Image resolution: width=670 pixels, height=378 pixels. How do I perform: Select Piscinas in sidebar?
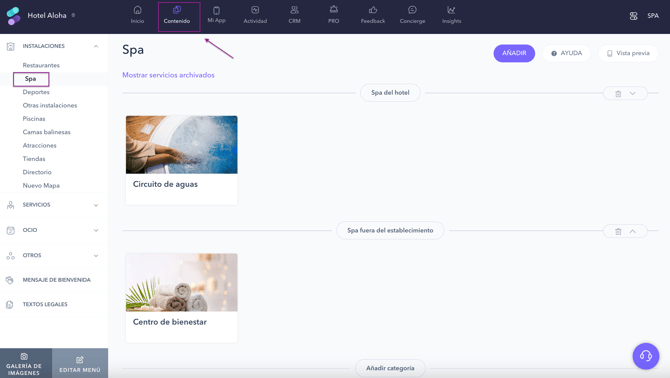(x=34, y=119)
